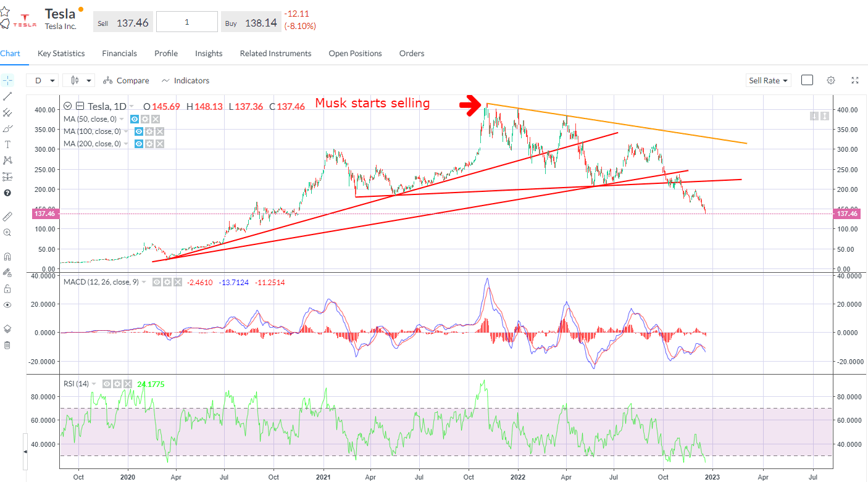This screenshot has height=482, width=868.
Task: Enter fullscreen chart mode
Action: coord(855,80)
